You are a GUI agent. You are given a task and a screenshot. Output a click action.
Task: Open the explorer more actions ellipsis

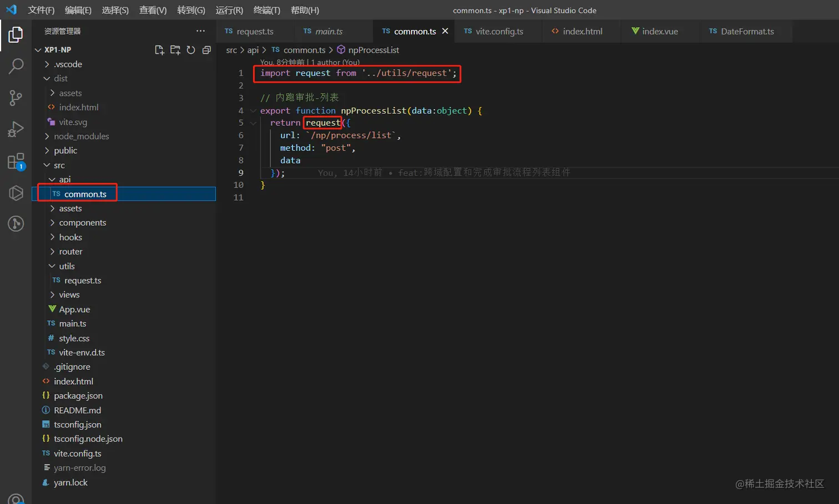coord(200,31)
